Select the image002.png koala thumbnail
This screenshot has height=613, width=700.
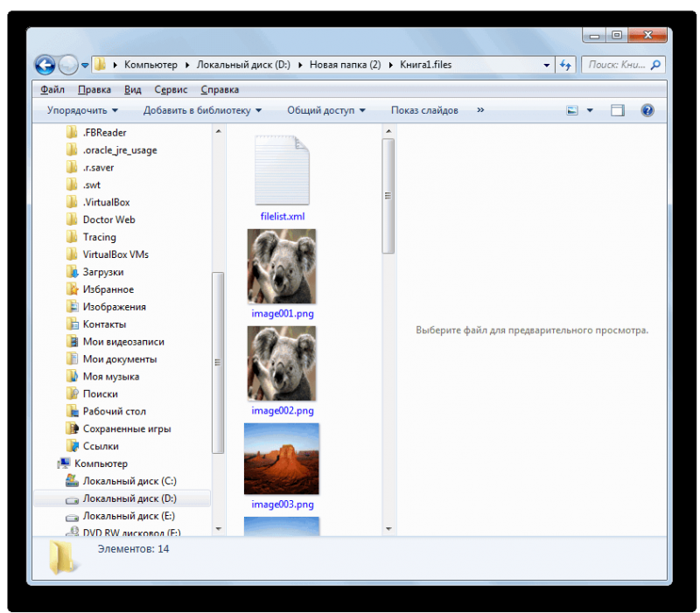pos(282,363)
